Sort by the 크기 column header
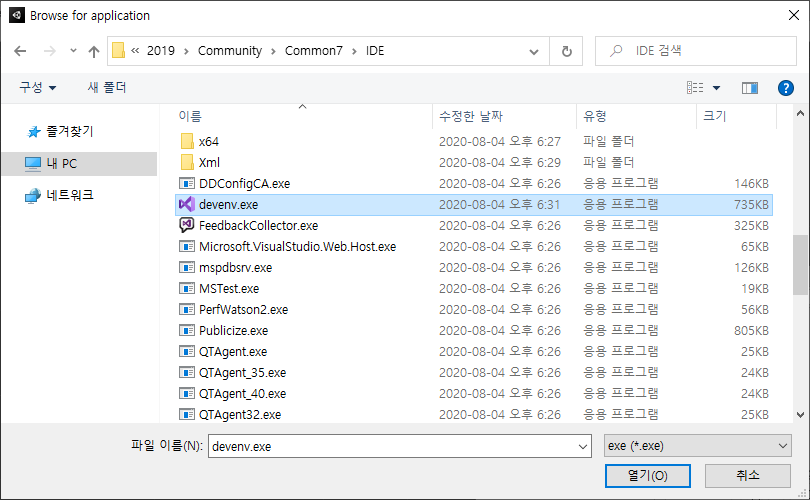 point(714,116)
